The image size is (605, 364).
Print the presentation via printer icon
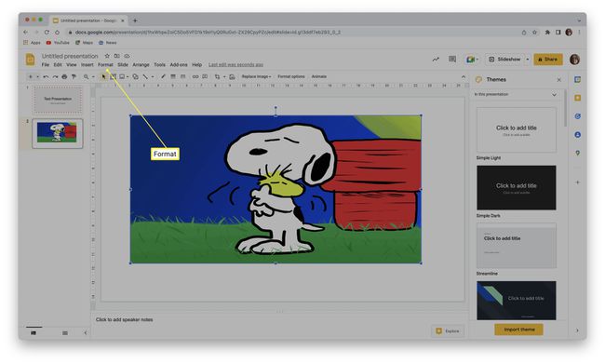pyautogui.click(x=64, y=77)
